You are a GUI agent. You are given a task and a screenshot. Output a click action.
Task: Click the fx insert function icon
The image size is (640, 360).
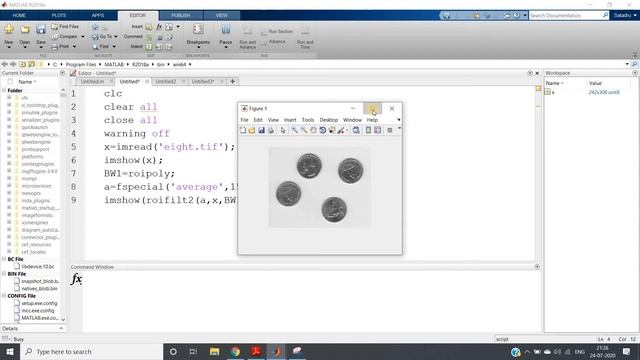(x=159, y=27)
